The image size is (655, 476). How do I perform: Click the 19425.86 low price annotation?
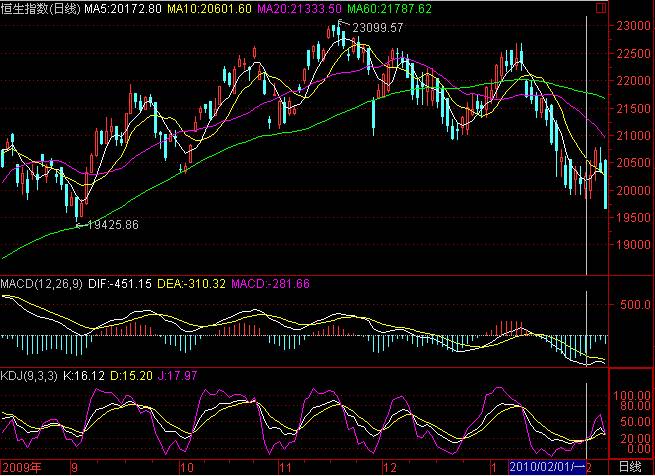pyautogui.click(x=113, y=225)
